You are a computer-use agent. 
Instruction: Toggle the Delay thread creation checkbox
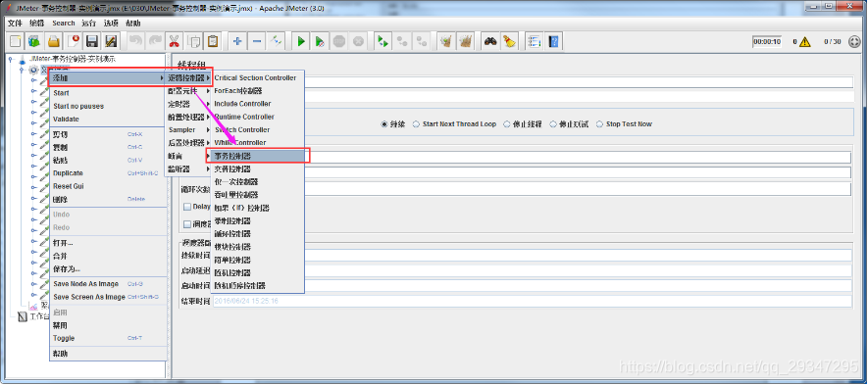click(187, 207)
